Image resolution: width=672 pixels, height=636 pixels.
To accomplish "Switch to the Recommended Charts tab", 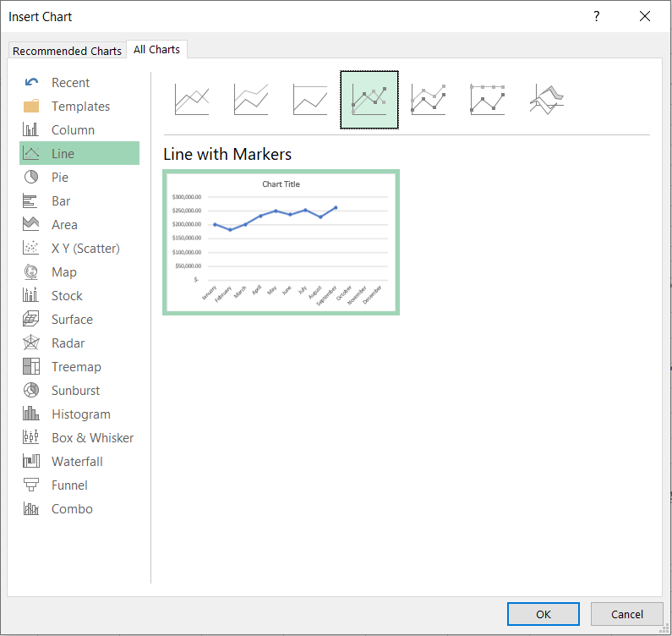I will (67, 51).
